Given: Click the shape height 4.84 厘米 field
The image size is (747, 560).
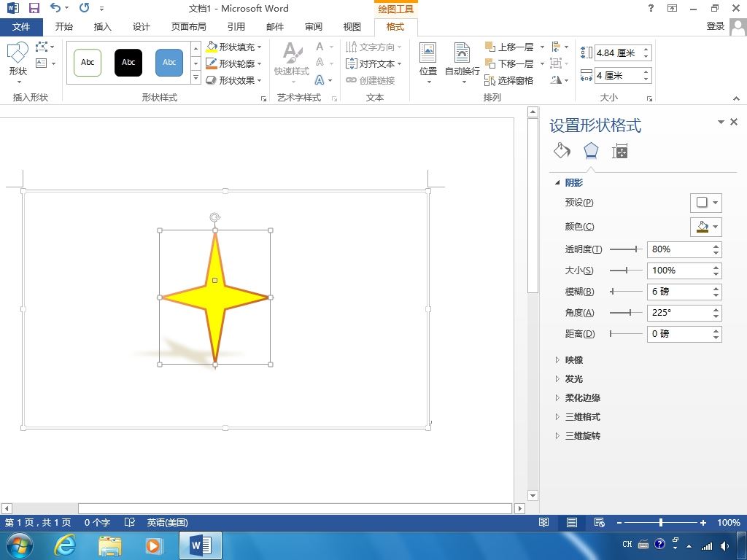Looking at the screenshot, I should tap(618, 52).
